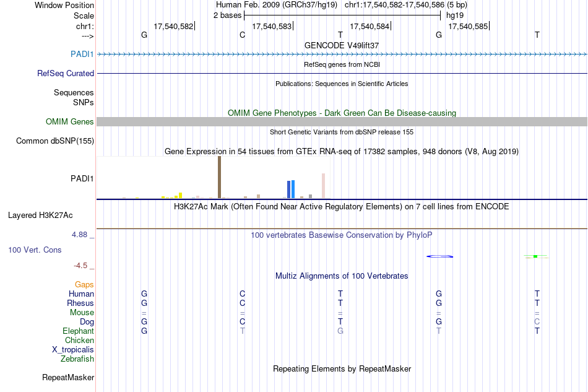This screenshot has width=588, height=392.
Task: Click the green PhyloP conservation mark
Action: coord(536,256)
